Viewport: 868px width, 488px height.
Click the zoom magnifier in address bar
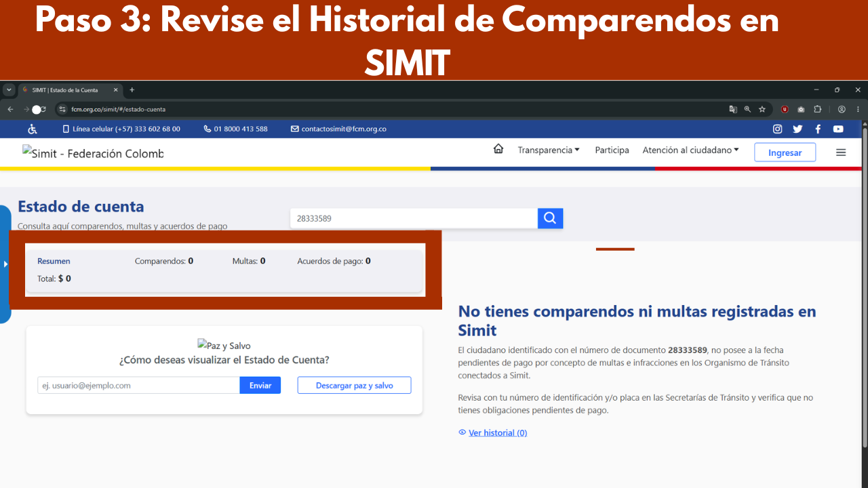point(747,109)
